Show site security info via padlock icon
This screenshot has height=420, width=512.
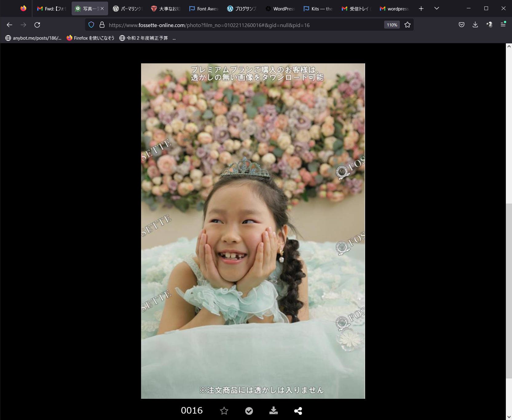click(x=102, y=25)
